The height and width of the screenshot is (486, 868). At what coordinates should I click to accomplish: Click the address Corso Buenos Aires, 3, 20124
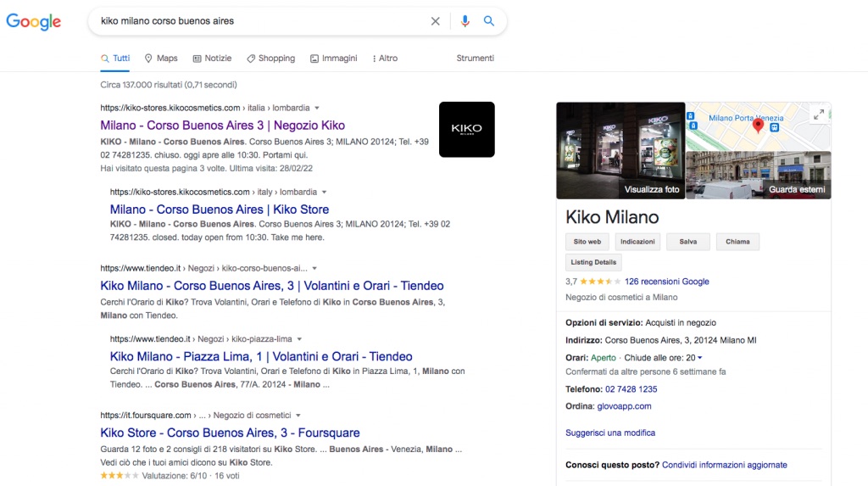[x=681, y=340]
